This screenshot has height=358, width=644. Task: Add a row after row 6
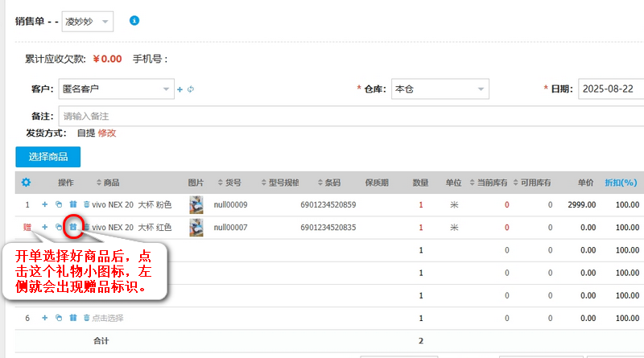(45, 318)
